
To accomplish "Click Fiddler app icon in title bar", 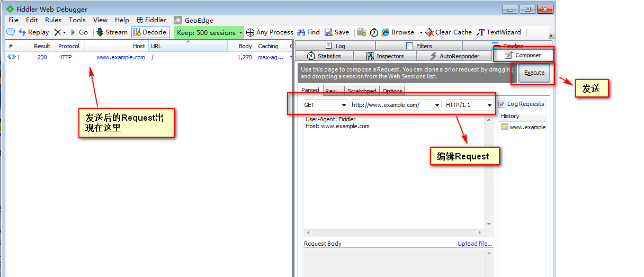I will [10, 9].
